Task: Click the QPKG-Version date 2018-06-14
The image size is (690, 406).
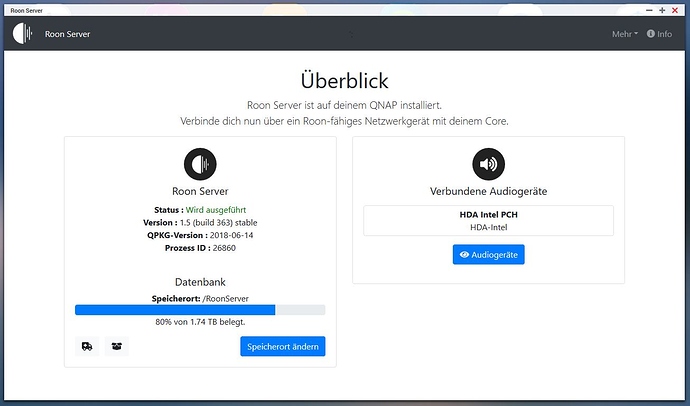Action: coord(231,235)
